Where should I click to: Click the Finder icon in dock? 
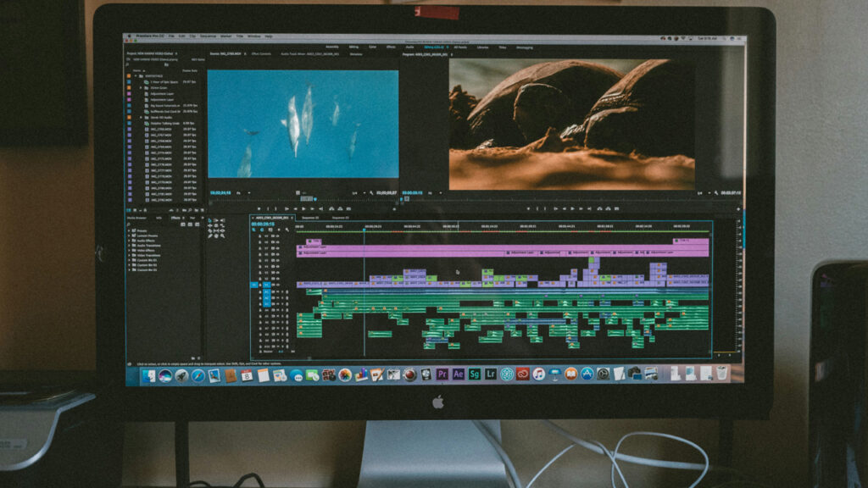pos(150,374)
